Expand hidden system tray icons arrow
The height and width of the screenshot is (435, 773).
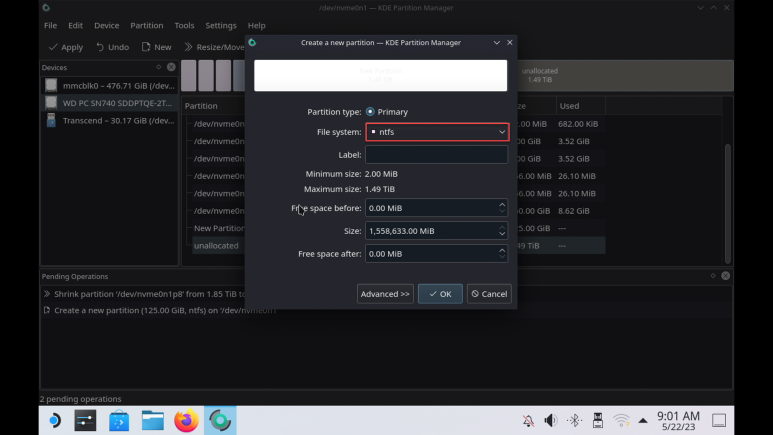pos(643,421)
